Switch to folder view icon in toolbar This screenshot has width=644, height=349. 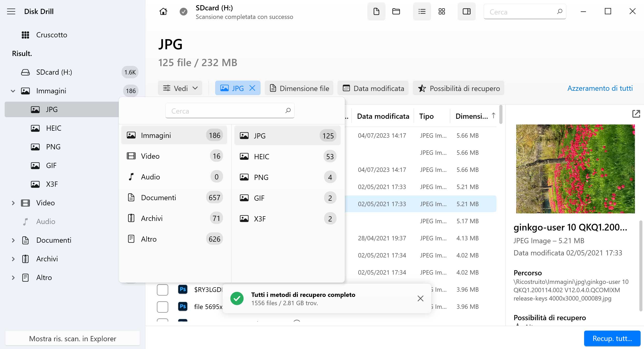pyautogui.click(x=396, y=11)
